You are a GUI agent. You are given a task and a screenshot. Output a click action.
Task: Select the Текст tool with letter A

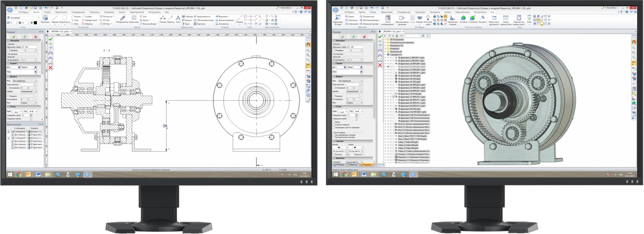178,18
